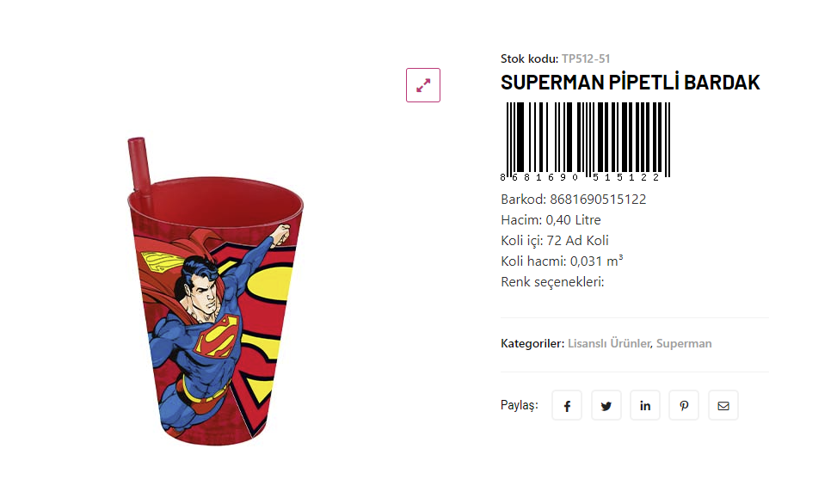Share the product on Twitter
837x504 pixels.
click(x=606, y=406)
